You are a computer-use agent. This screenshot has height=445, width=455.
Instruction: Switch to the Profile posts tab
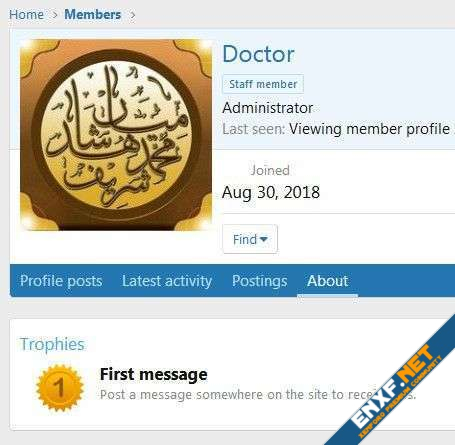point(61,281)
